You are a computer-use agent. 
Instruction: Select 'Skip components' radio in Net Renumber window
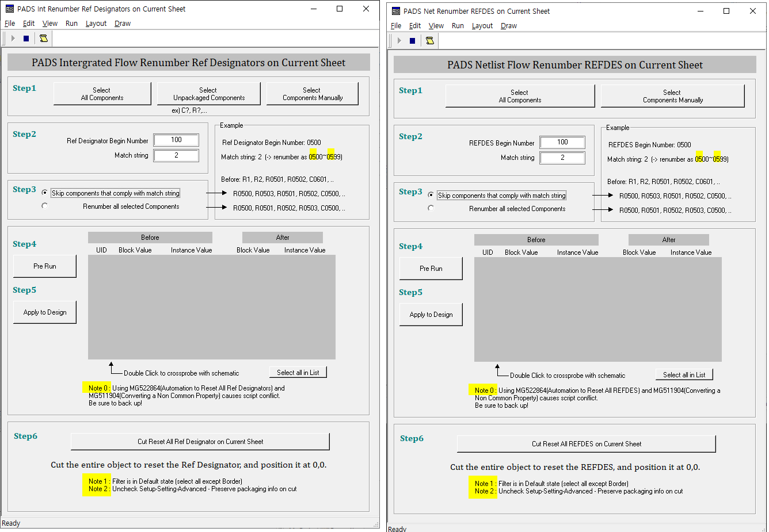431,196
